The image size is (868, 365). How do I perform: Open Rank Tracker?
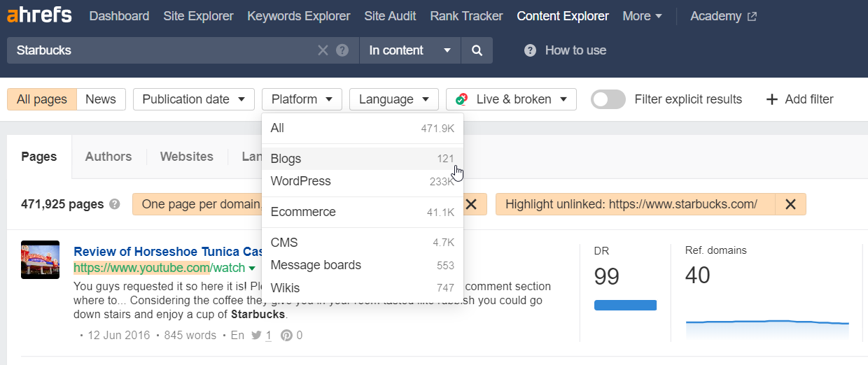(466, 16)
